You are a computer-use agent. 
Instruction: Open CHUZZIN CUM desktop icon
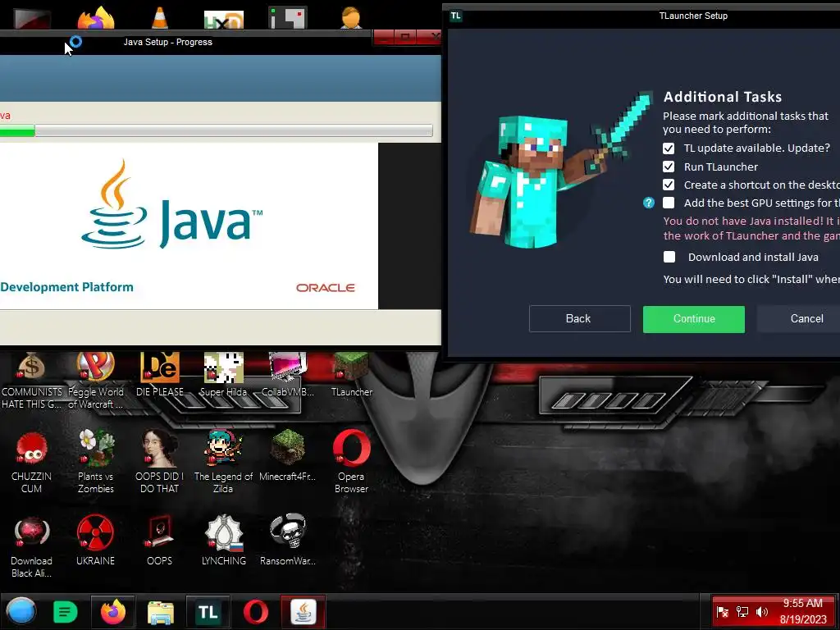(x=31, y=462)
